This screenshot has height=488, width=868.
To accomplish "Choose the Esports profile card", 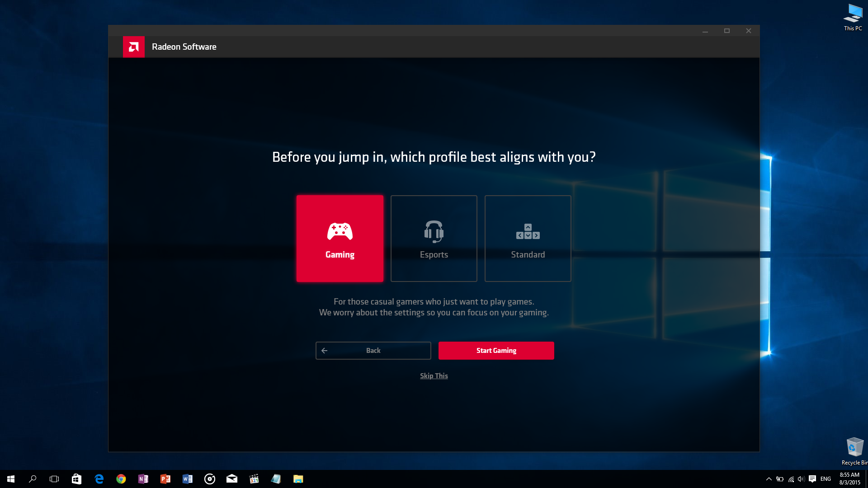I will click(434, 238).
